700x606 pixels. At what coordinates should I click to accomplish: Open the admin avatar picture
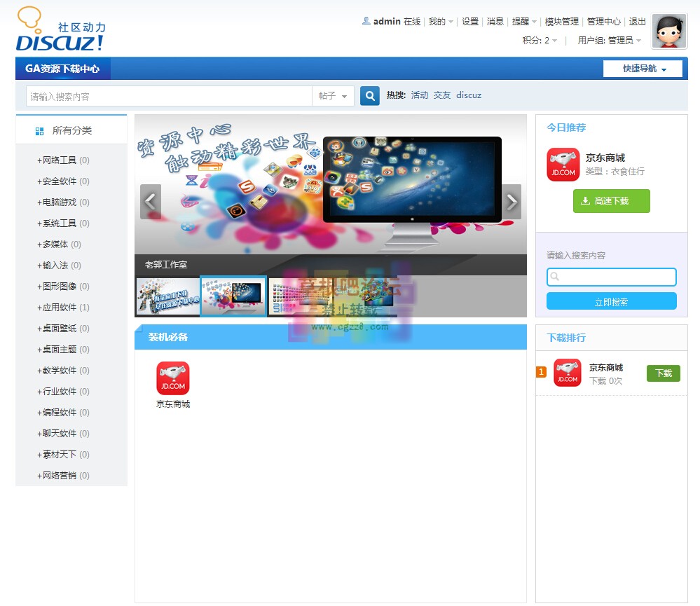coord(668,32)
